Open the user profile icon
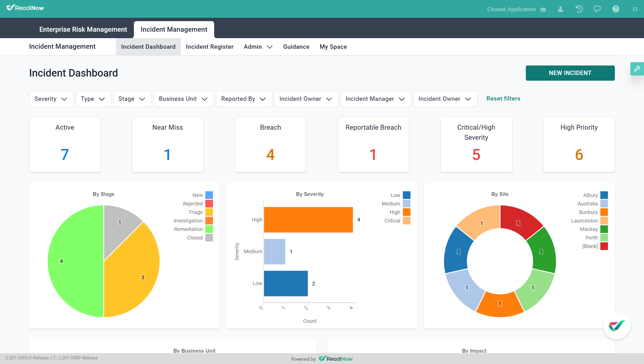Image resolution: width=644 pixels, height=364 pixels. tap(560, 9)
